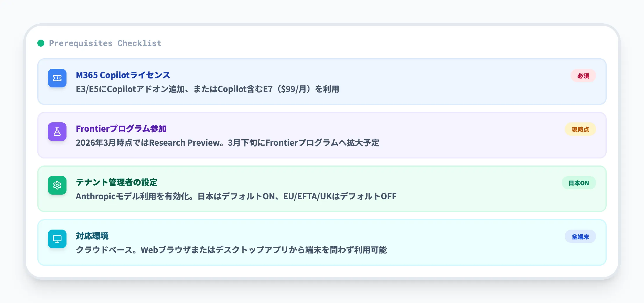Viewport: 644px width, 303px height.
Task: Toggle the 日本ON badge on the tenant settings card
Action: click(x=579, y=183)
